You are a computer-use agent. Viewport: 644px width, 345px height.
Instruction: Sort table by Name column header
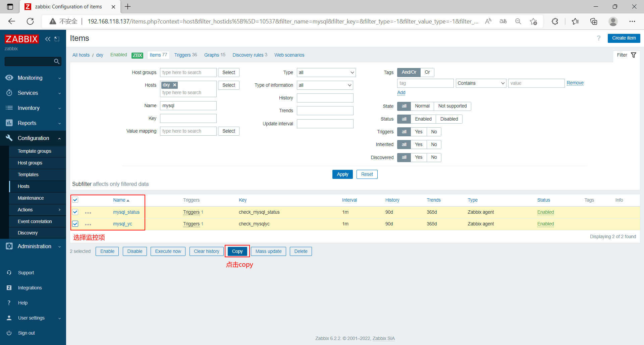pos(121,200)
